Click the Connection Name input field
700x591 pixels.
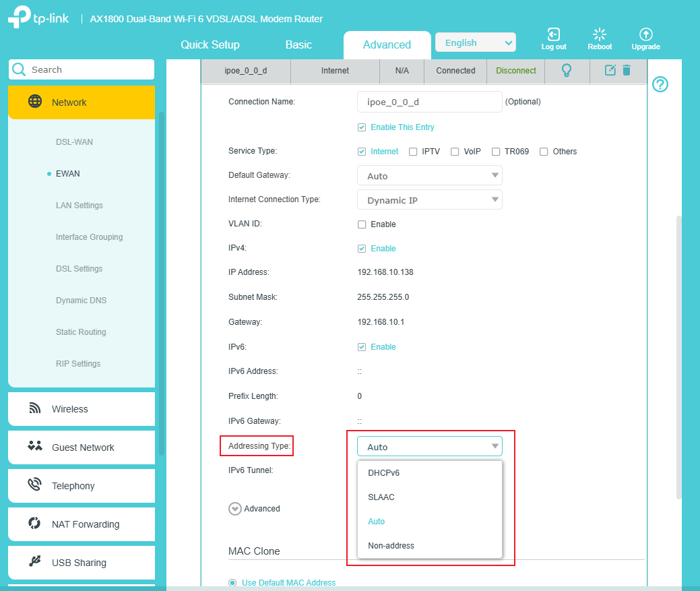tap(429, 102)
